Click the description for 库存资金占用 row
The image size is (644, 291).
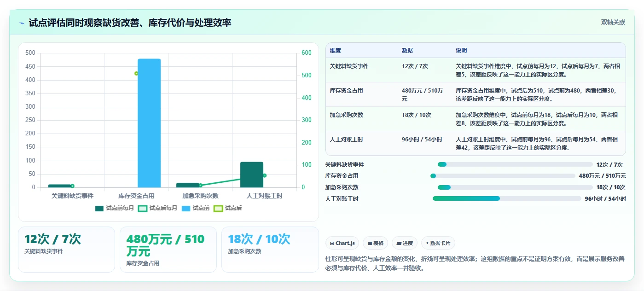coord(536,94)
